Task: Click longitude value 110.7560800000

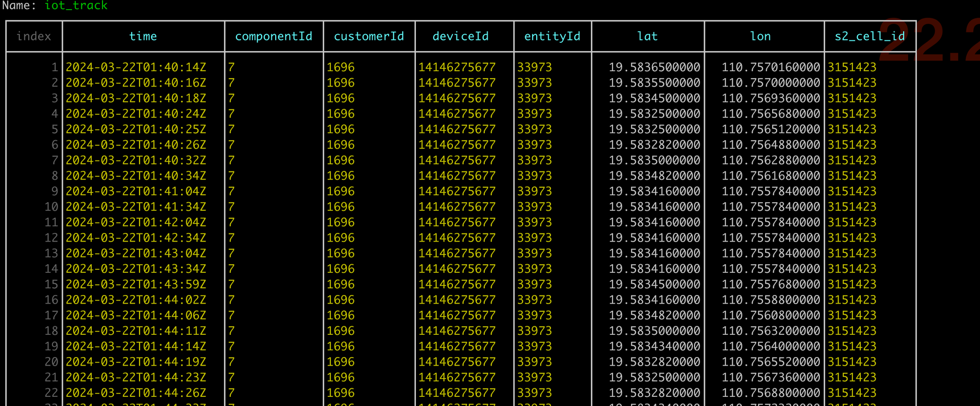Action: [x=771, y=315]
